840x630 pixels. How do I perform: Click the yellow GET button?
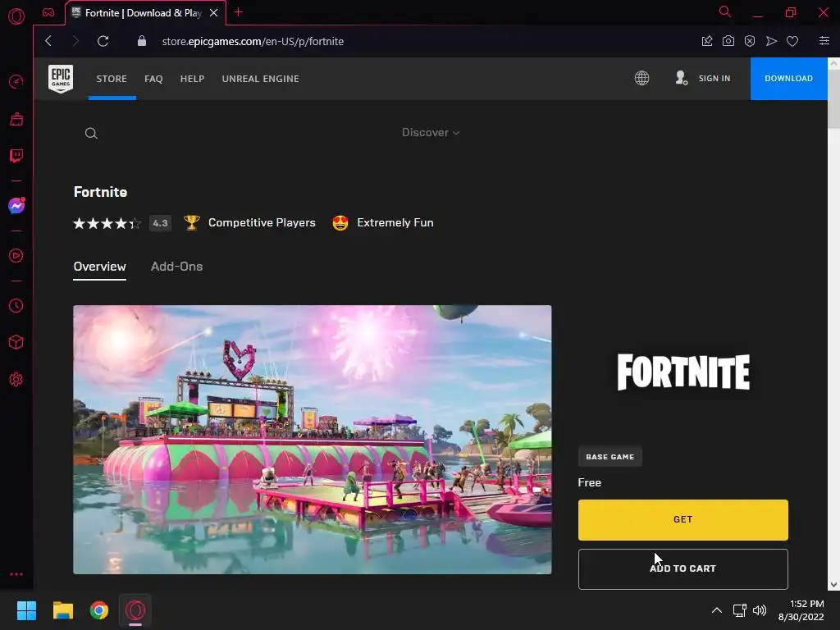coord(683,519)
